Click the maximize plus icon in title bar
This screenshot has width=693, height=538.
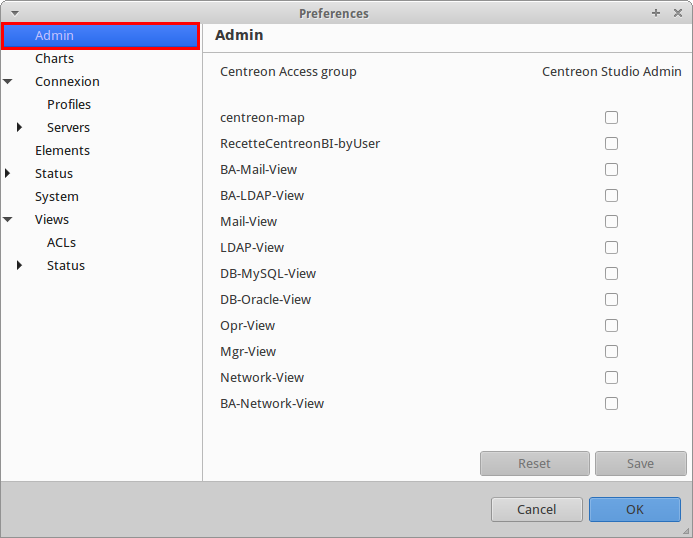(656, 13)
